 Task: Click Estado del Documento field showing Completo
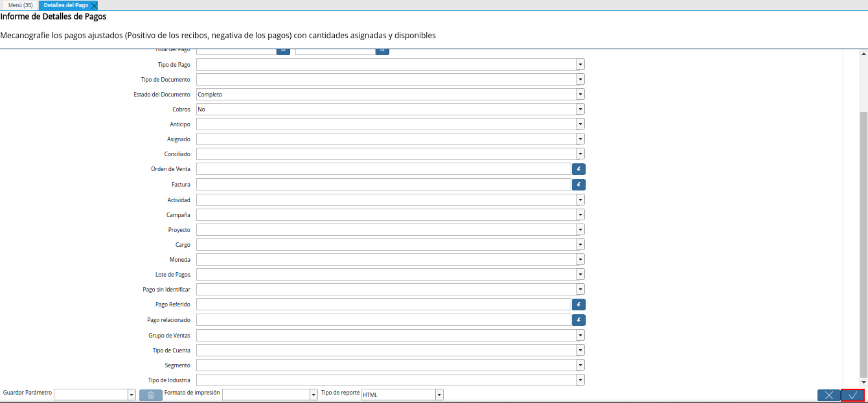pyautogui.click(x=386, y=95)
